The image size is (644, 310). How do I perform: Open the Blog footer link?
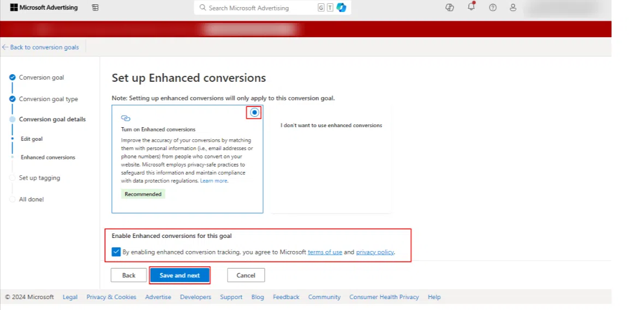click(258, 297)
